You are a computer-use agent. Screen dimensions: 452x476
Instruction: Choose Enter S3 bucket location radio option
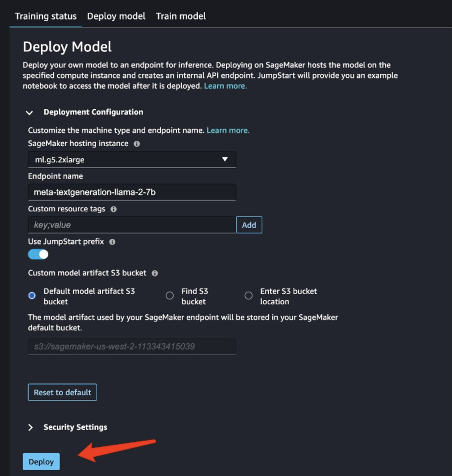point(249,295)
